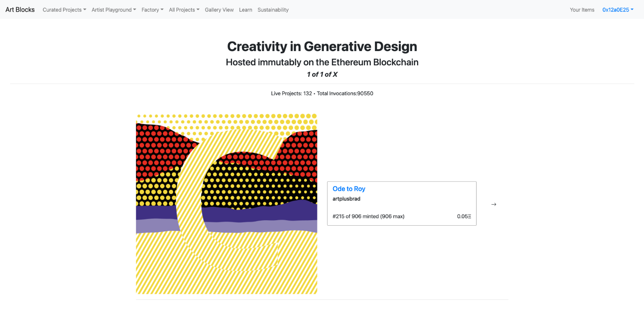Click the #215 of 906 minted text
The width and height of the screenshot is (644, 326).
pos(368,216)
